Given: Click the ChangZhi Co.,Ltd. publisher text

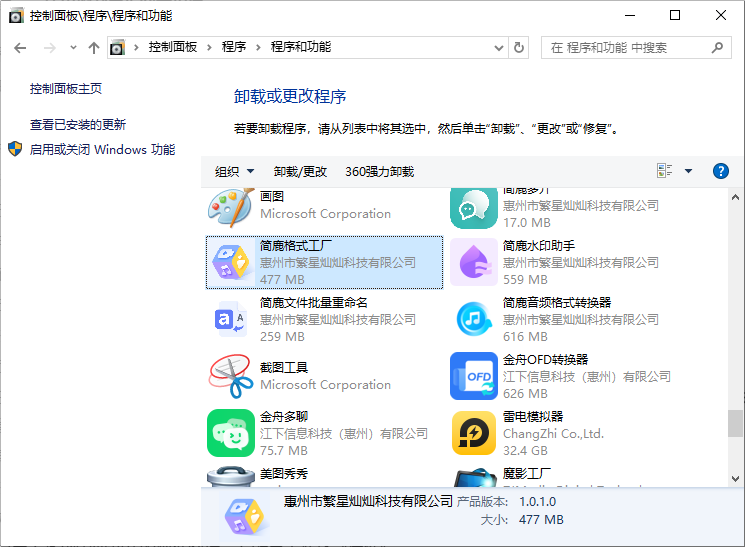Looking at the screenshot, I should tap(554, 433).
